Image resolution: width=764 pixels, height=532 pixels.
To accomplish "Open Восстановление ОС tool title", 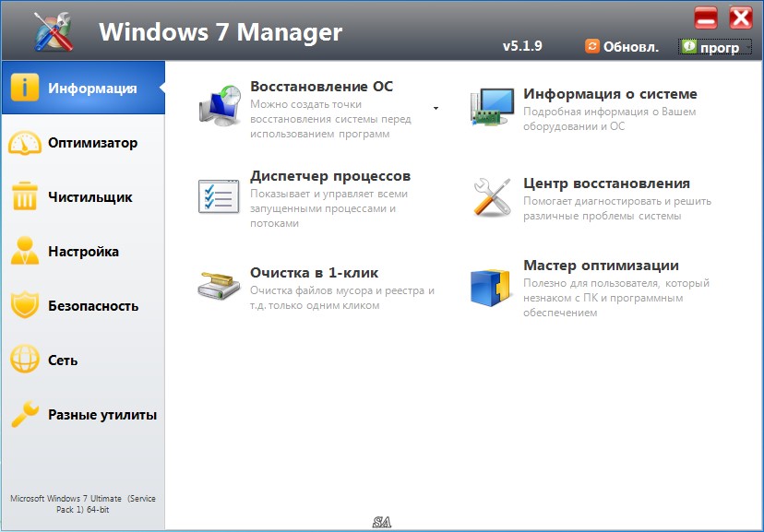I will pyautogui.click(x=322, y=86).
